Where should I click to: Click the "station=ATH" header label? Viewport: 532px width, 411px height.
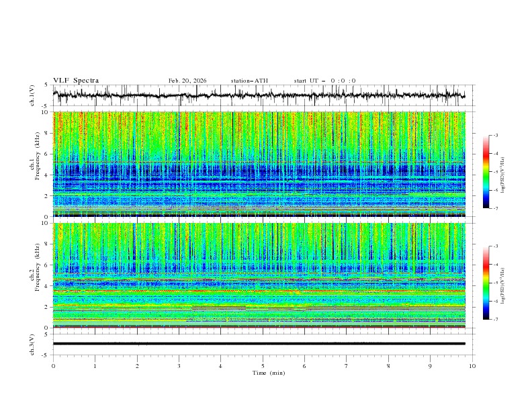[x=249, y=81]
